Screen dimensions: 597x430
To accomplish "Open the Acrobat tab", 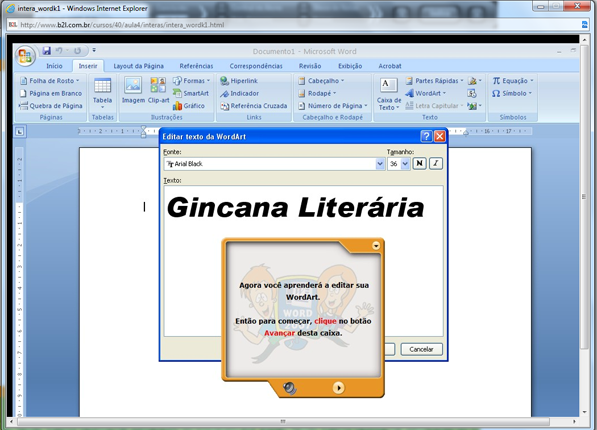I will point(389,66).
